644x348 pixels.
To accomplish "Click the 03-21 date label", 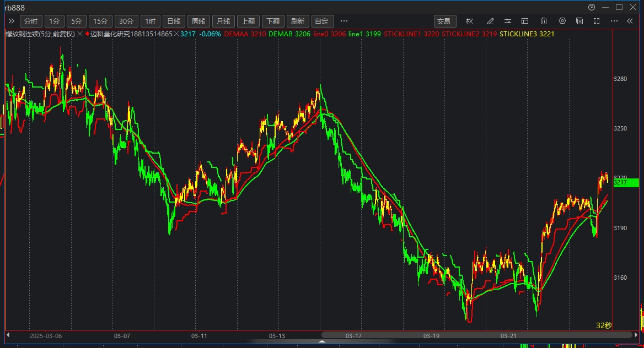I will click(x=508, y=336).
